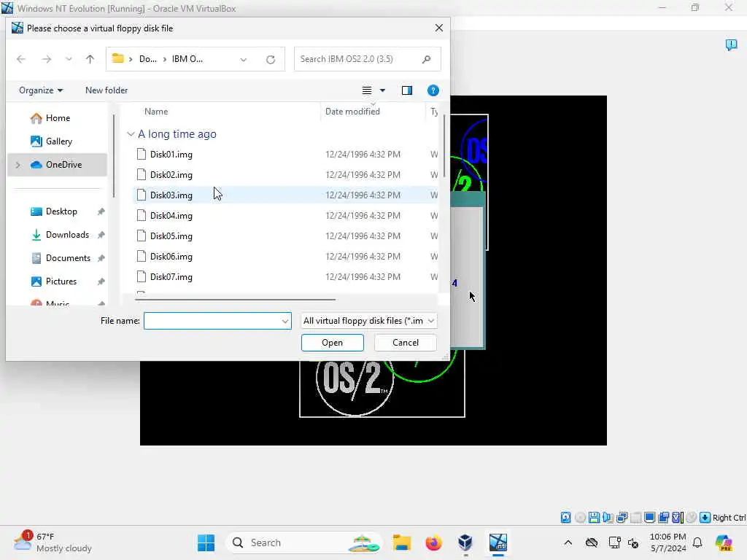Viewport: 747px width, 560px height.
Task: Open the view layout options icon
Action: pos(367,90)
